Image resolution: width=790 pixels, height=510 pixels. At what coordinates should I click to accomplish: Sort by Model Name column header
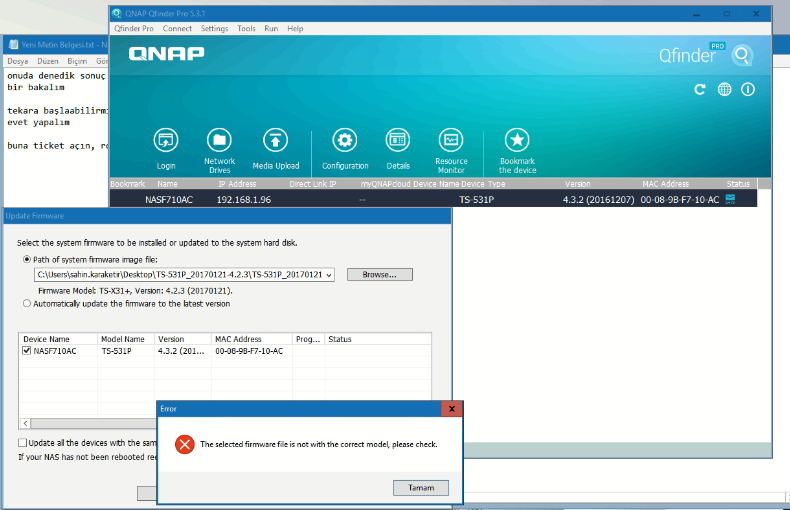(x=125, y=339)
